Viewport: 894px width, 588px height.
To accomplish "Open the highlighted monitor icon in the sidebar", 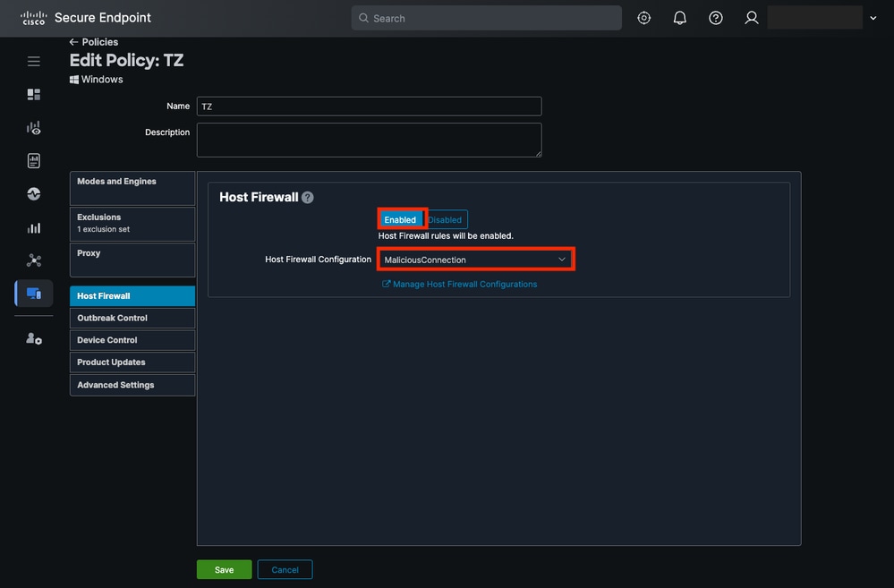I will click(x=34, y=294).
